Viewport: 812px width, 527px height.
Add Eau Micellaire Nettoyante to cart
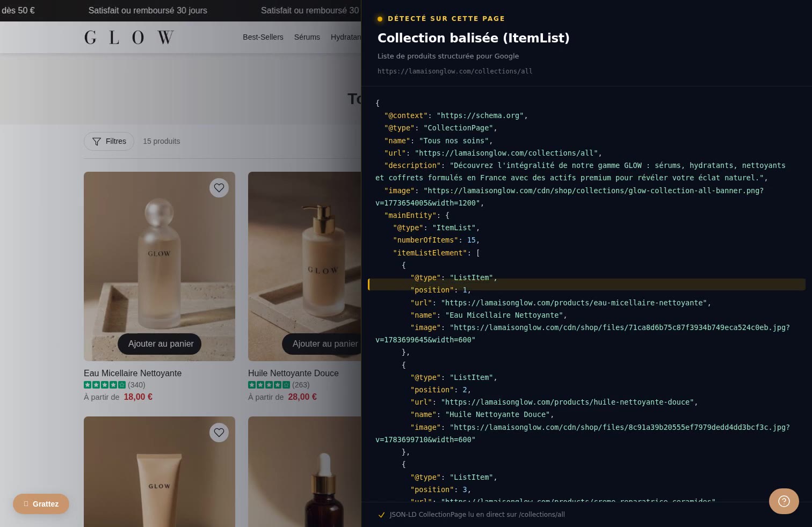160,344
